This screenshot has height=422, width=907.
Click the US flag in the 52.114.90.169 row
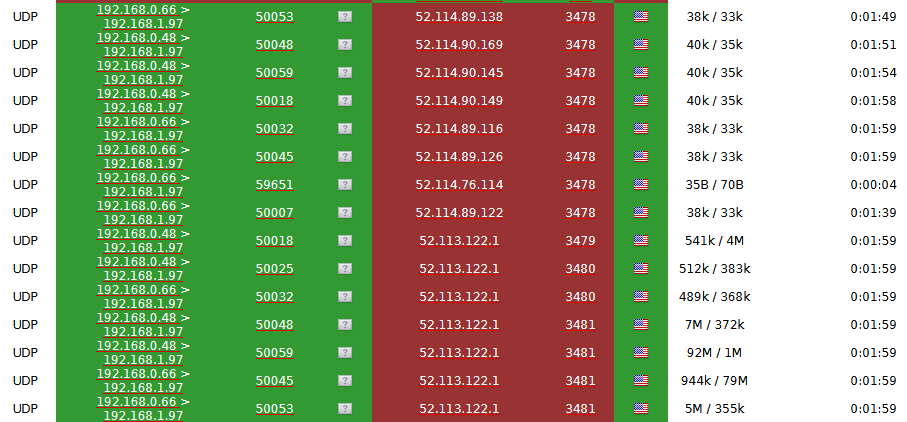coord(640,45)
